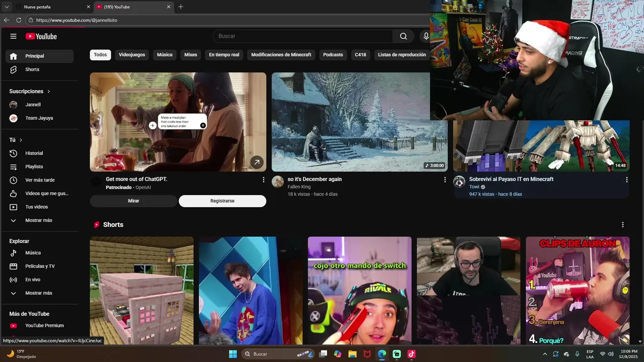Open the Team Jayuya subscription channel

point(39,118)
